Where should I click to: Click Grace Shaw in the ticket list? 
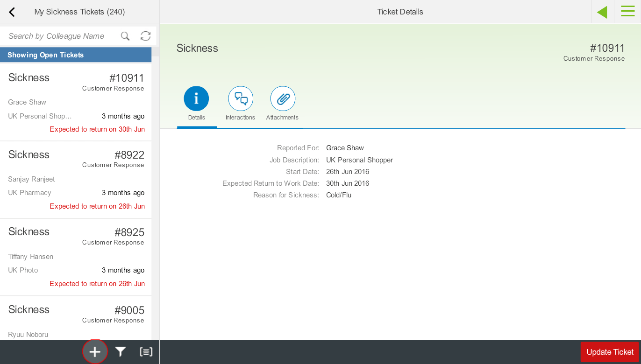(x=27, y=102)
